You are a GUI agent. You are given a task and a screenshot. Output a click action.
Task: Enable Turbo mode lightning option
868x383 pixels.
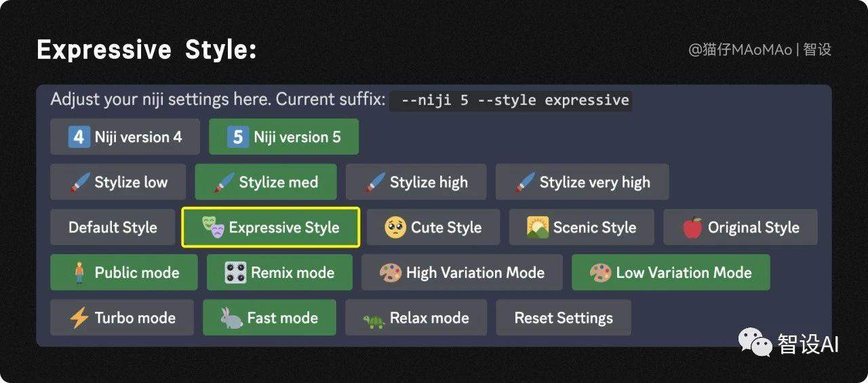click(x=122, y=317)
